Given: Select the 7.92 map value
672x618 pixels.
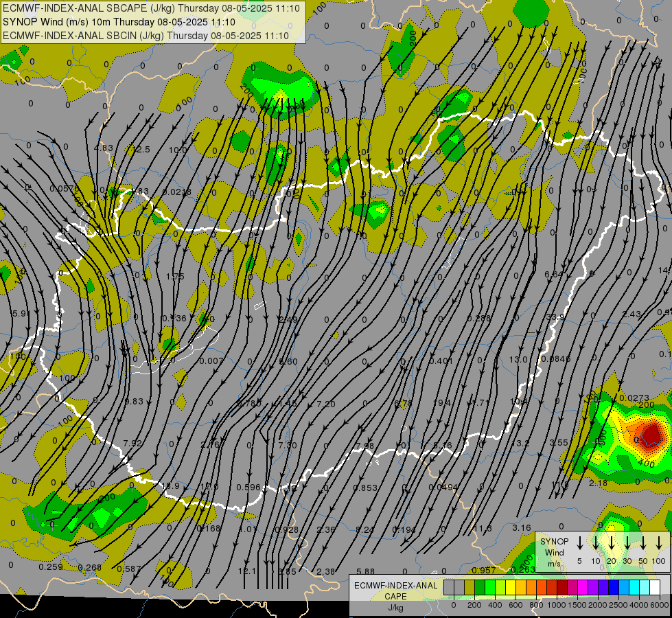Looking at the screenshot, I should point(133,443).
